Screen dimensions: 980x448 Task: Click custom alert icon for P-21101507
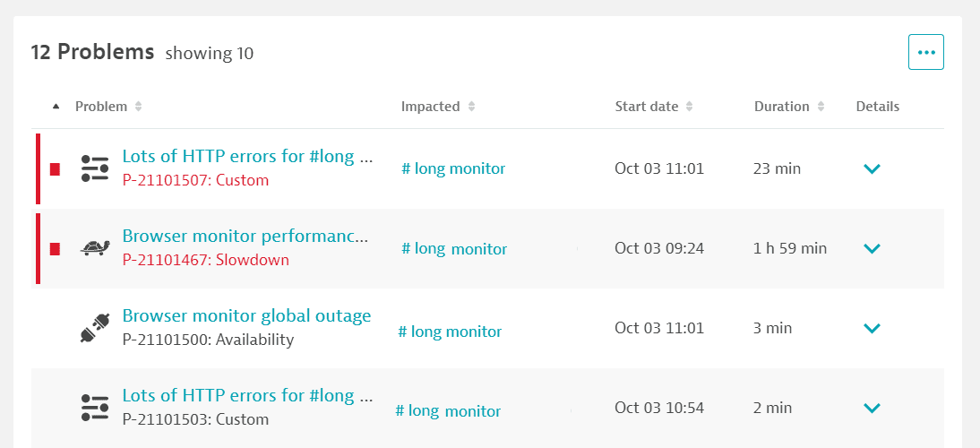(x=95, y=168)
